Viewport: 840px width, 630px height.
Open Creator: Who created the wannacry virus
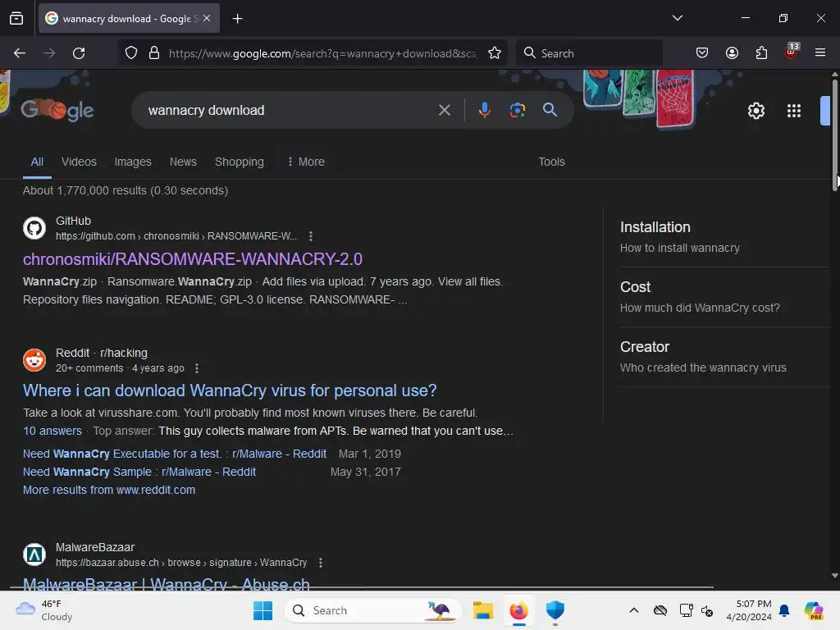tap(724, 357)
